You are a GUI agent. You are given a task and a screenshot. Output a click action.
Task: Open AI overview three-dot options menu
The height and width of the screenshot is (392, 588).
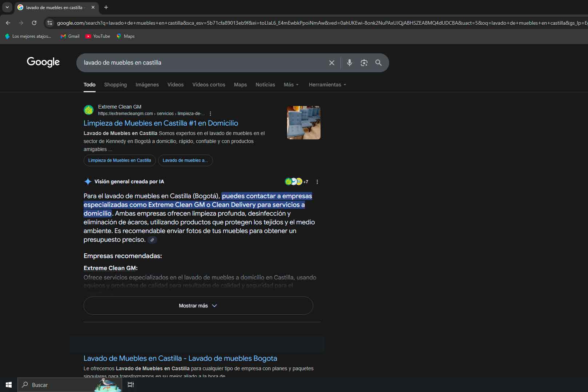(x=317, y=182)
